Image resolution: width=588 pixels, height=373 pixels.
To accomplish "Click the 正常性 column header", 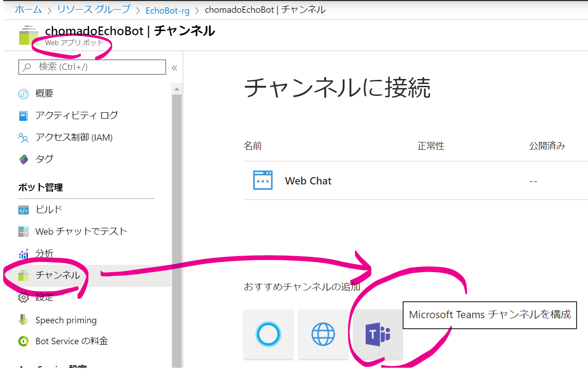I will pyautogui.click(x=431, y=146).
